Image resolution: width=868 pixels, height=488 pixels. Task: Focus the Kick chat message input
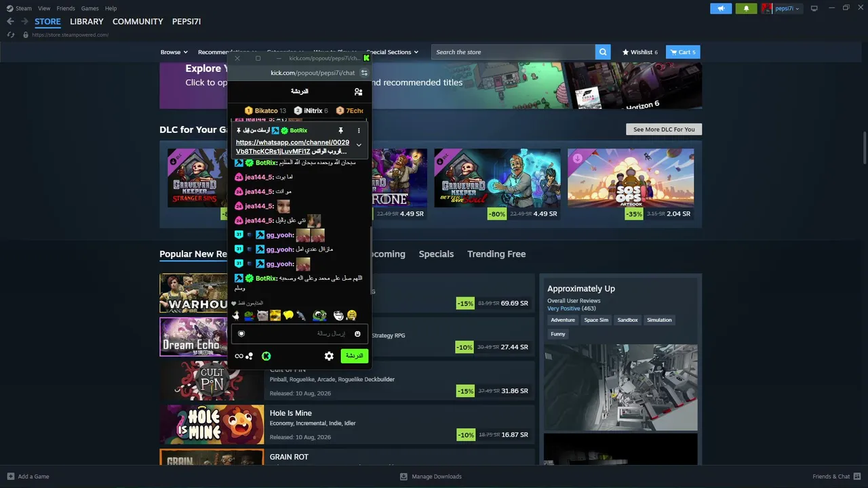pyautogui.click(x=300, y=333)
